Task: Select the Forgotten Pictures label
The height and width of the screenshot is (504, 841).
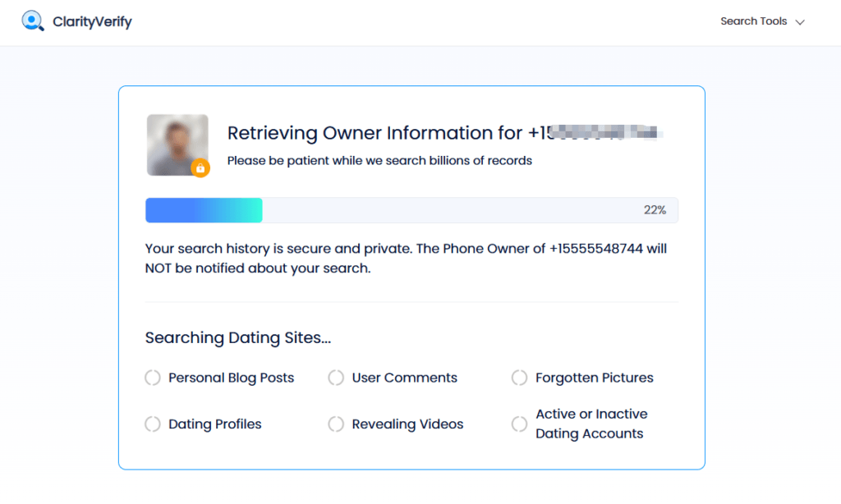Action: (x=595, y=378)
